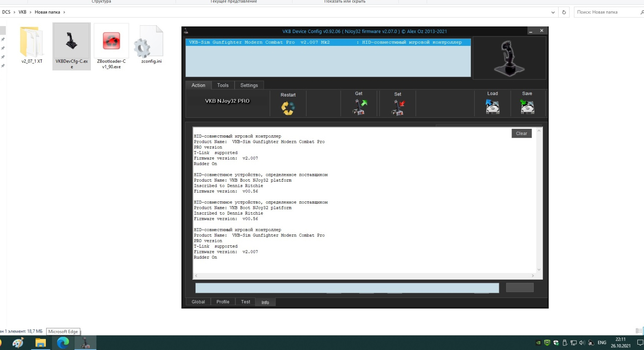Viewport: 644px width, 350px height.
Task: Switch Explorer to details view icon
Action: pos(639,331)
